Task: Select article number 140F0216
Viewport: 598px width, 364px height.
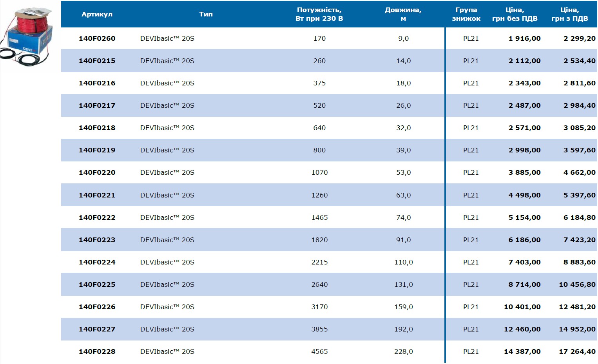Action: click(x=97, y=83)
